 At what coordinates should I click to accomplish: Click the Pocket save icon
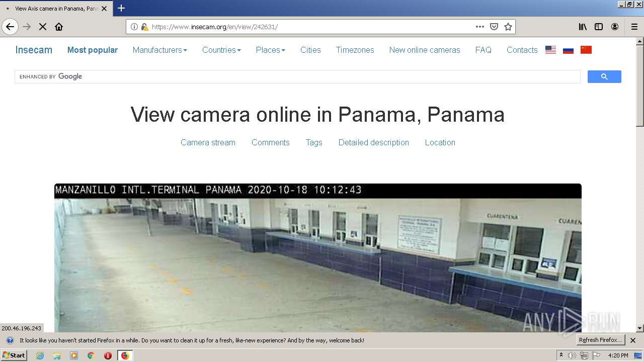click(x=494, y=27)
